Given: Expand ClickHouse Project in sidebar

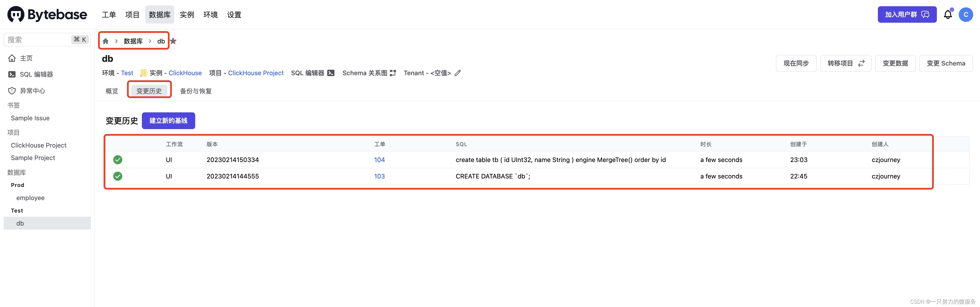Looking at the screenshot, I should click(x=39, y=144).
